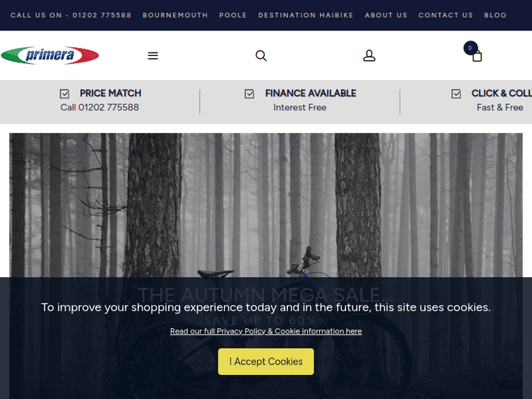Open Destination Haibike from top bar

(x=306, y=15)
